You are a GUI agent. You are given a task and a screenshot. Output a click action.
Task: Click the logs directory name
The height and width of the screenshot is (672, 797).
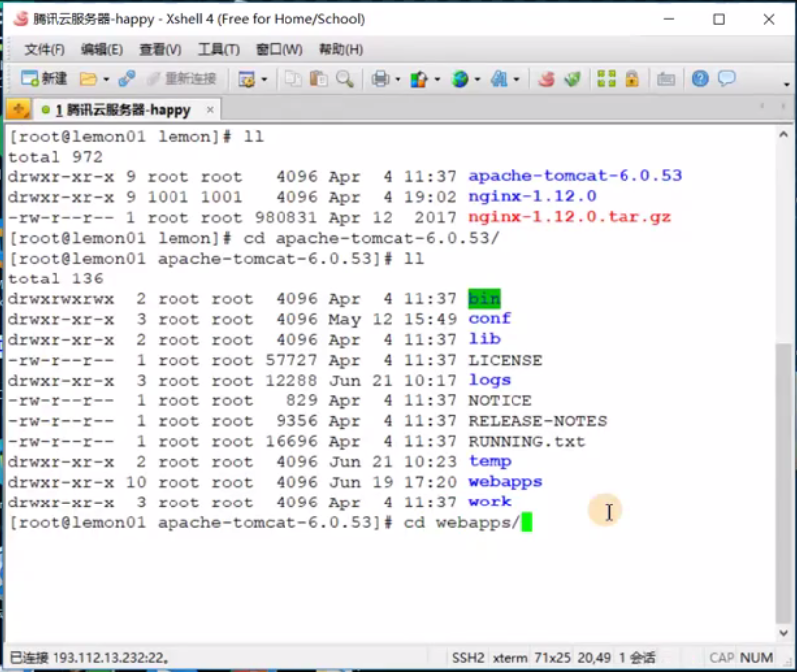click(489, 380)
